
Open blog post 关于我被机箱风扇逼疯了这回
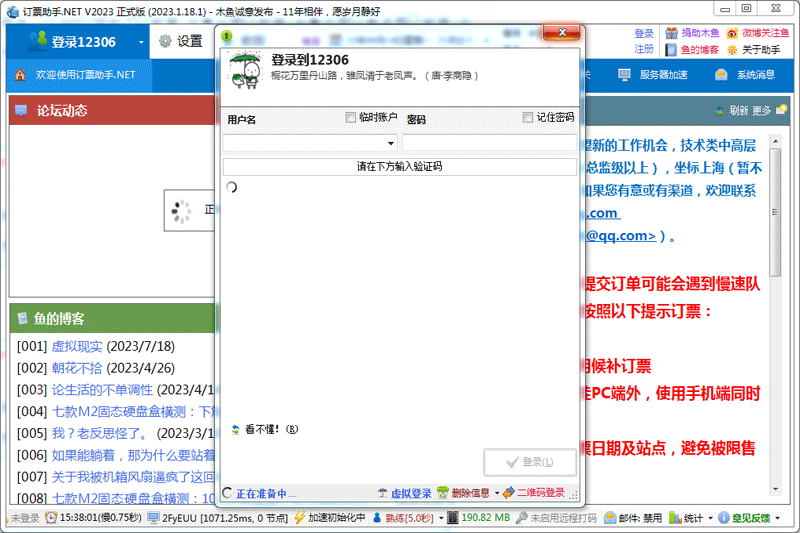tap(133, 477)
